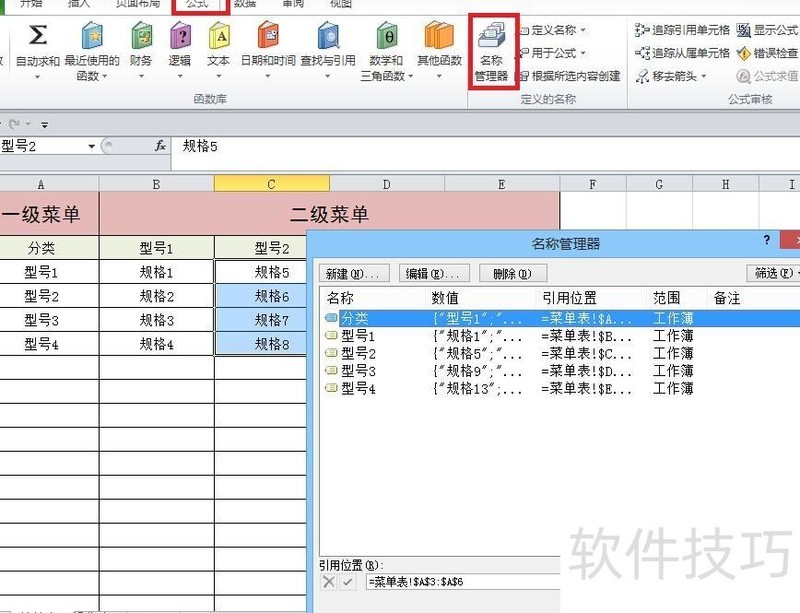Click Error Checking (错误检查)
This screenshot has width=800, height=613.
[x=768, y=53]
